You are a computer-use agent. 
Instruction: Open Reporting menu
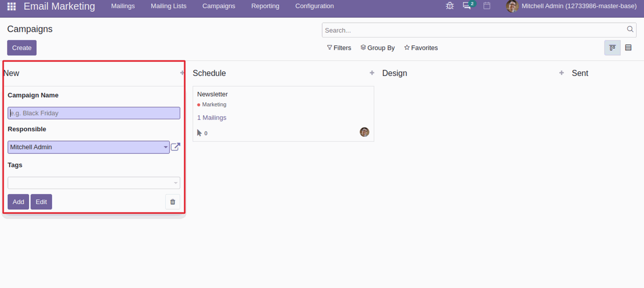[x=265, y=6]
